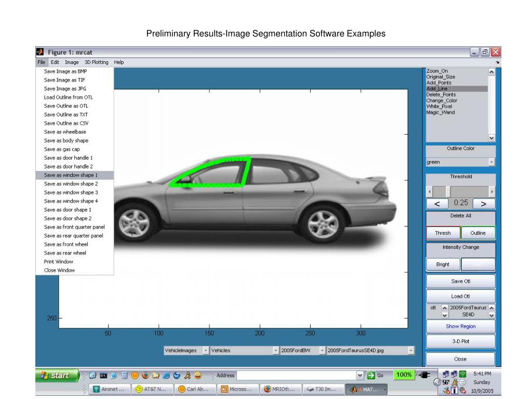Select White_Pixel in the tool list
532x399 pixels.
click(x=457, y=106)
